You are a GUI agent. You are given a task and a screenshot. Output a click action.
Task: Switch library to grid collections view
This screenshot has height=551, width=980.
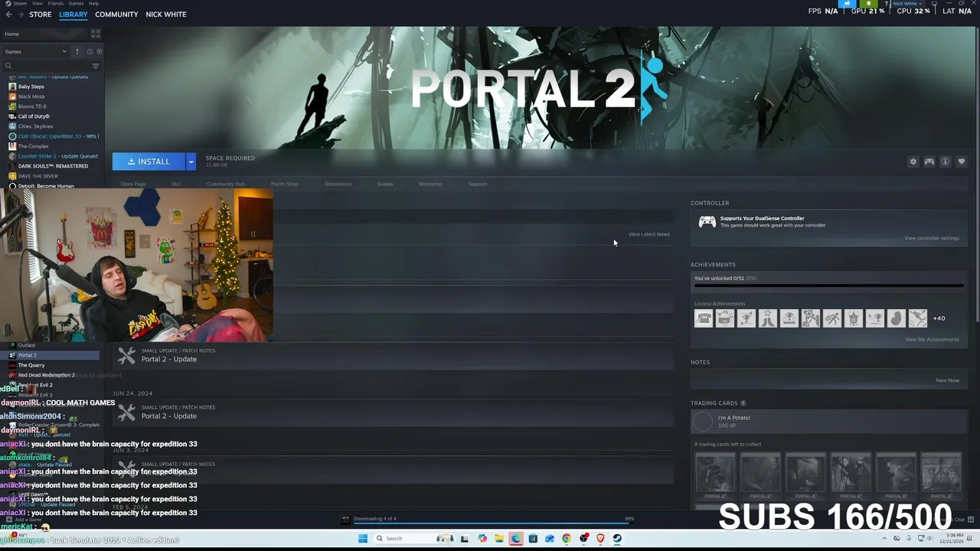(x=96, y=34)
